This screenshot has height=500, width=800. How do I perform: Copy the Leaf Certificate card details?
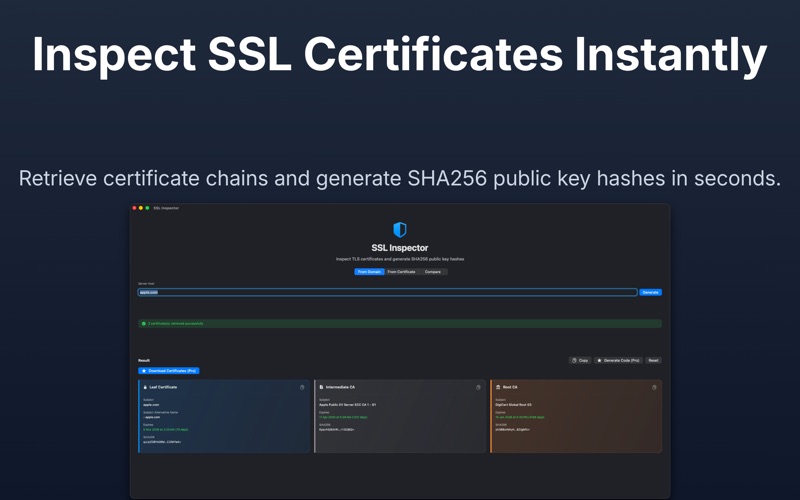(302, 387)
